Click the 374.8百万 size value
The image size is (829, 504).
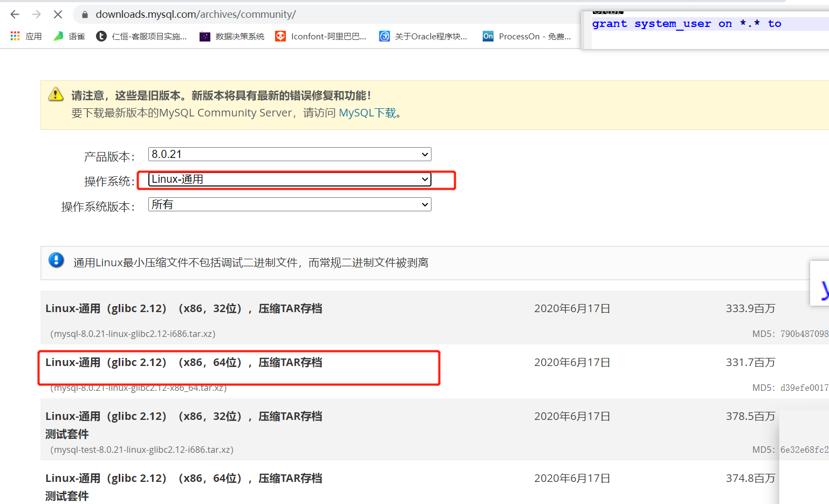pyautogui.click(x=750, y=478)
